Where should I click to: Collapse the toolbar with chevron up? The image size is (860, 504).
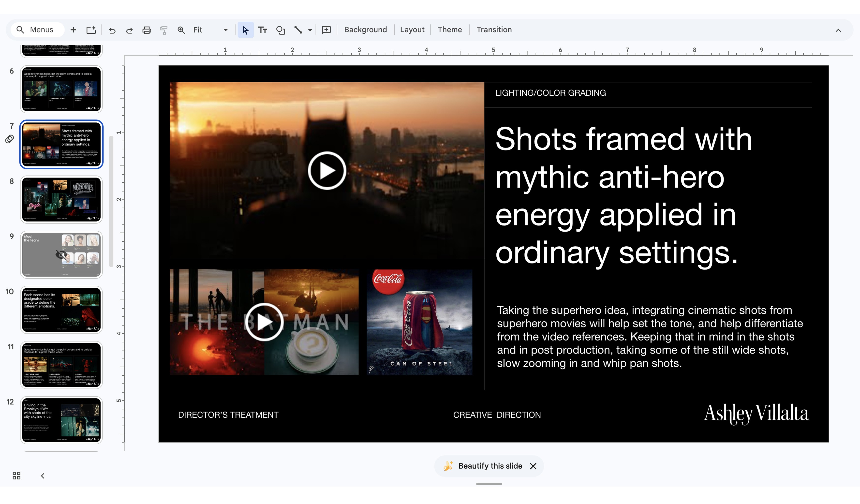click(x=838, y=30)
